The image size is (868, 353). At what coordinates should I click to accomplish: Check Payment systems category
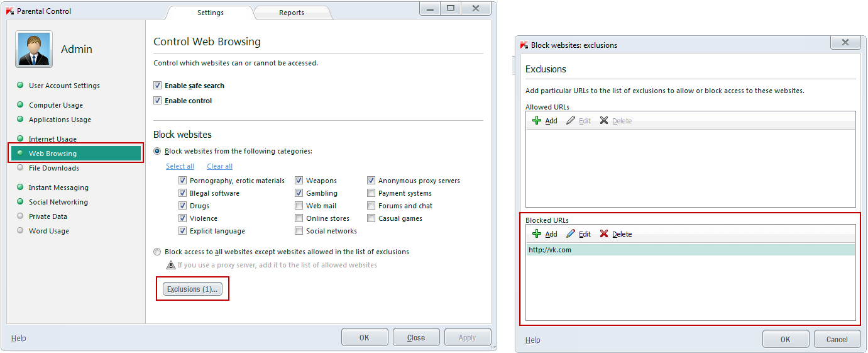pos(371,193)
